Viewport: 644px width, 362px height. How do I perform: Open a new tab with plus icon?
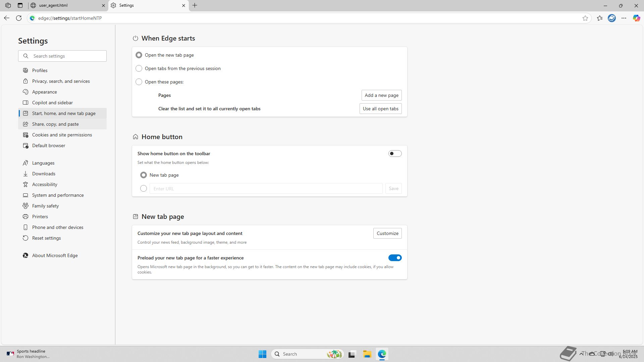coord(195,5)
